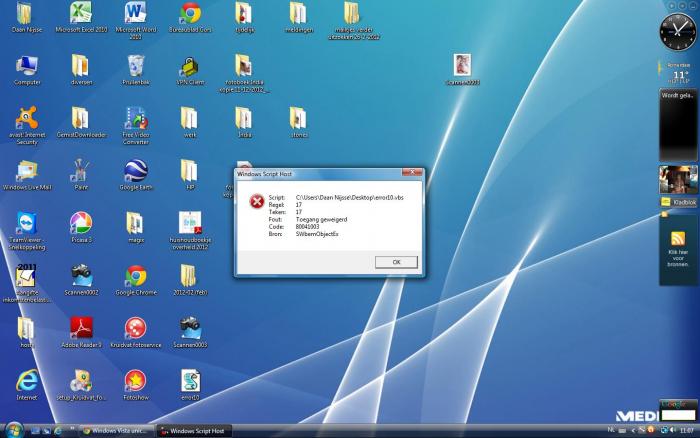Select the Picasa 3 desktop icon
The width and height of the screenshot is (700, 438).
(x=81, y=222)
